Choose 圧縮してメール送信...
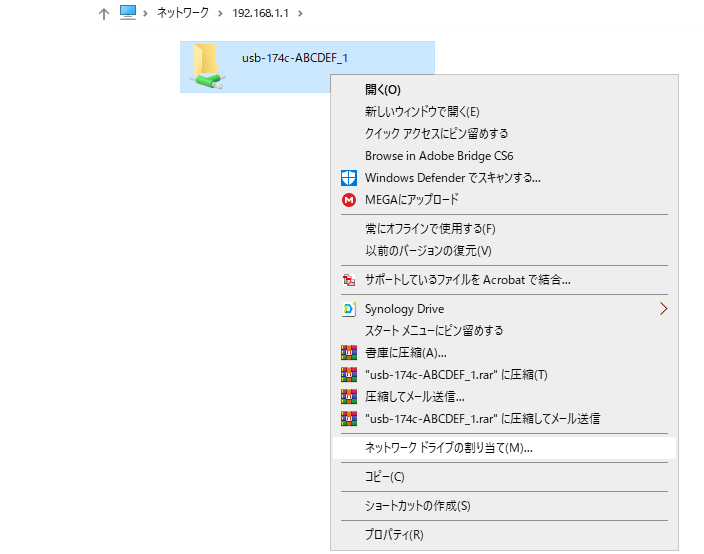The image size is (704, 554). tap(504, 397)
